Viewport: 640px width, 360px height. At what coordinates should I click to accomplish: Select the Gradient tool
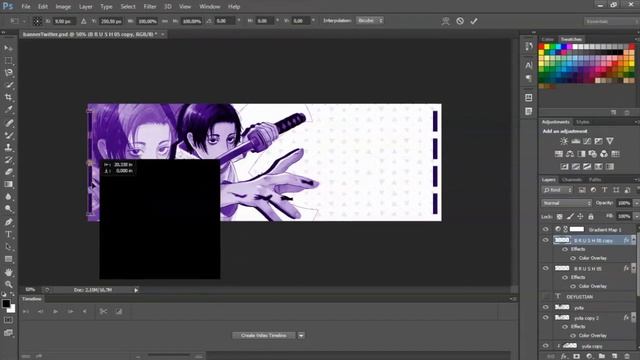click(x=8, y=184)
